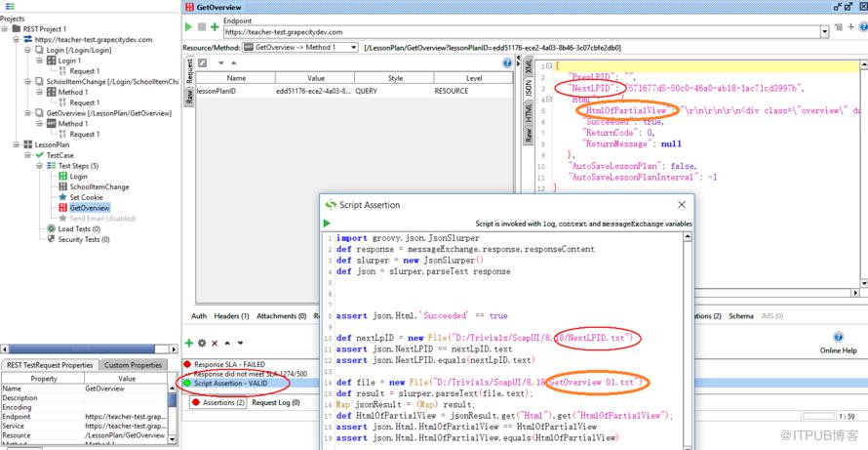The width and height of the screenshot is (868, 450).
Task: Add assertion with green plus icon
Action: (189, 343)
